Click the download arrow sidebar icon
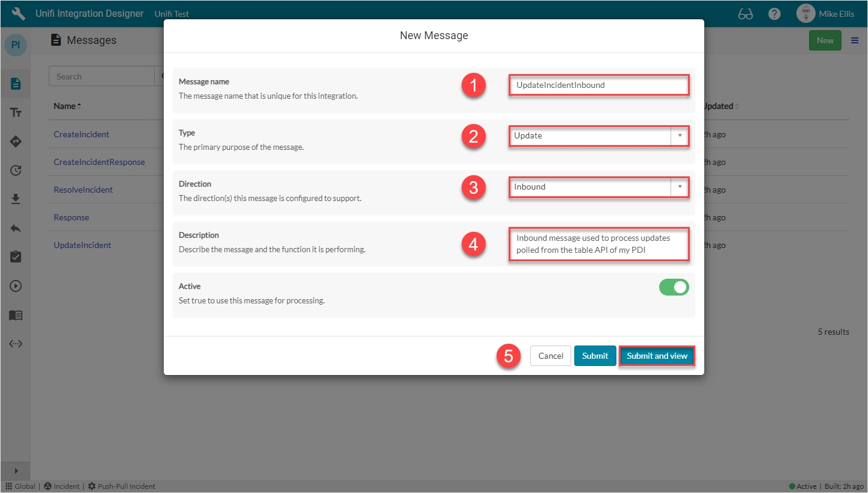Image resolution: width=868 pixels, height=493 pixels. pos(16,199)
